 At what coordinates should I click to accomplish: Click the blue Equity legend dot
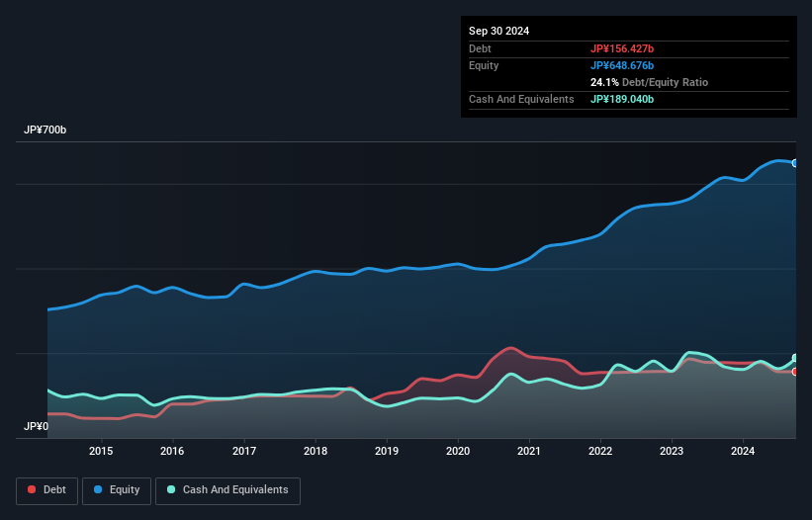(x=98, y=489)
